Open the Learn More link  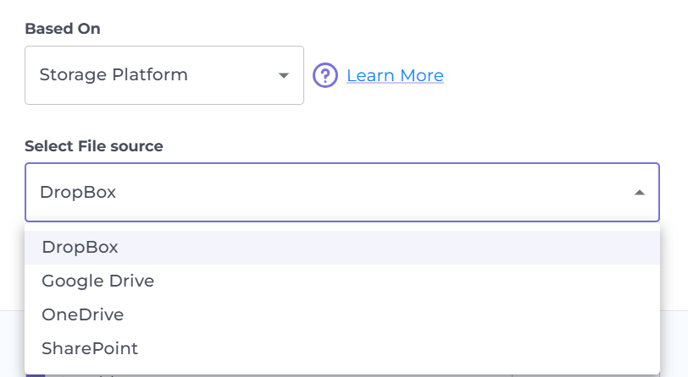point(395,75)
